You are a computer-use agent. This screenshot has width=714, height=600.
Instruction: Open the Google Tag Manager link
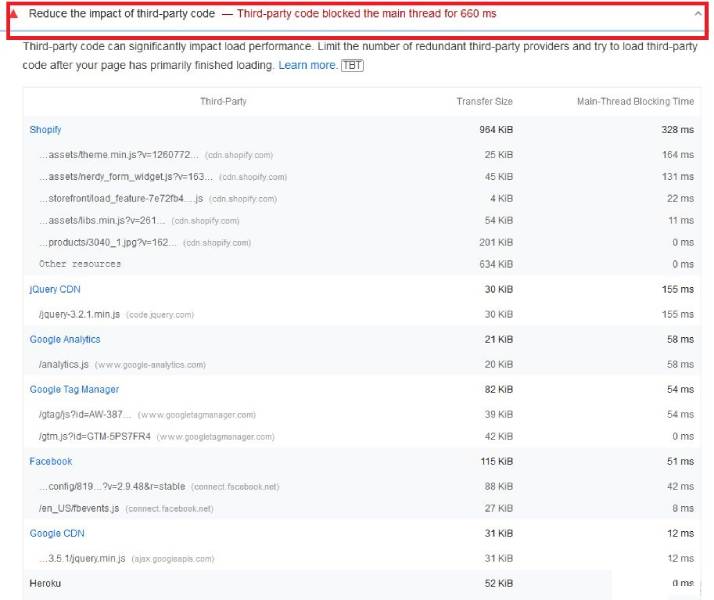[x=74, y=390]
